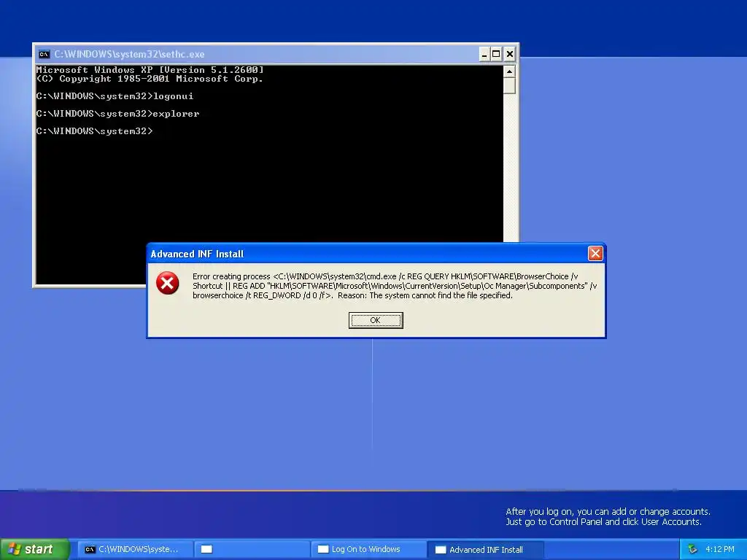Open the Start menu

pos(34,549)
